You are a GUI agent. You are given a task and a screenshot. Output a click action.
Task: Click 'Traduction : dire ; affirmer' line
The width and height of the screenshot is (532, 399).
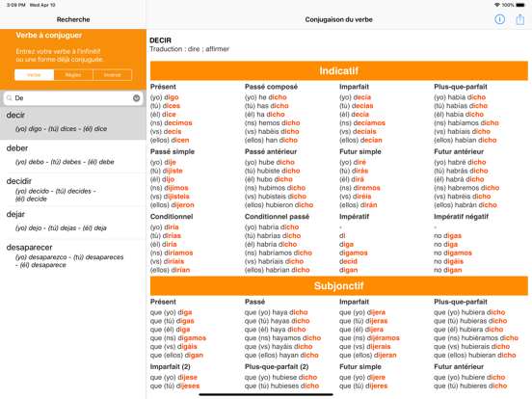(x=189, y=49)
